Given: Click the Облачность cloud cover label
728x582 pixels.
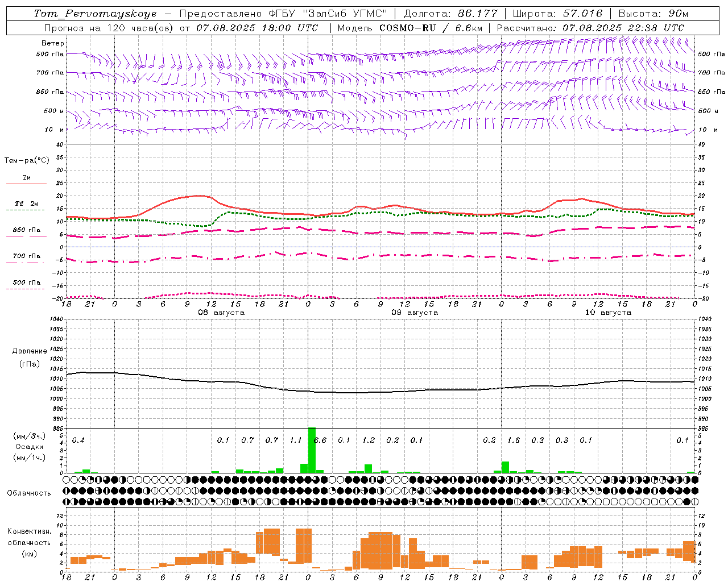Looking at the screenshot, I should pos(29,493).
